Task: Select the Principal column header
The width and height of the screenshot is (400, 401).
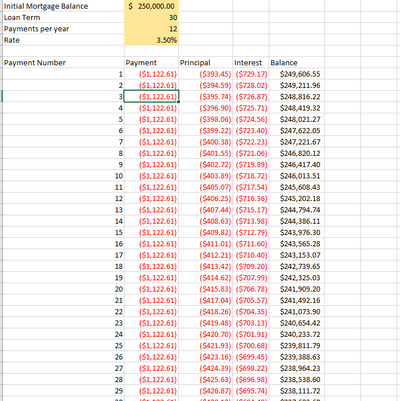Action: point(206,63)
